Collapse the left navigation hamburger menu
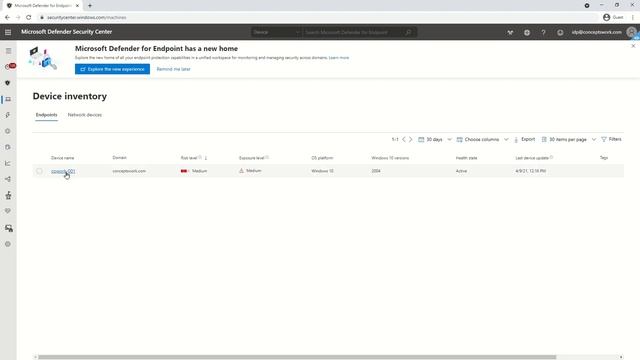Viewport: 640px width, 360px height. click(x=8, y=51)
